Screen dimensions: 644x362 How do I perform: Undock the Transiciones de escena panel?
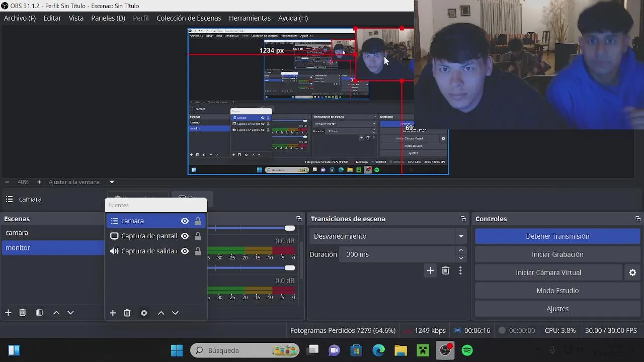click(x=463, y=219)
